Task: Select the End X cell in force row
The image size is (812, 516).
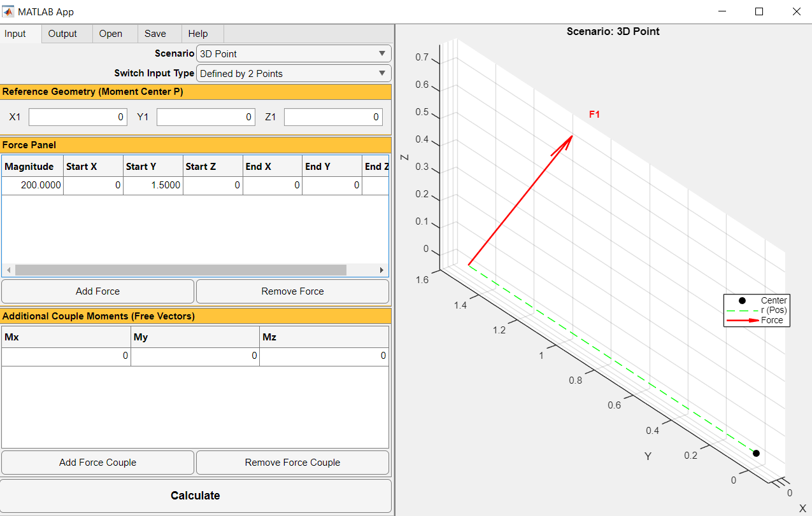Action: pyautogui.click(x=273, y=185)
